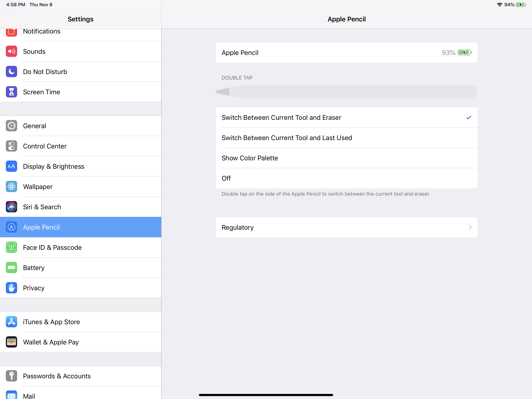The image size is (532, 399).
Task: Tap the Sounds speaker icon
Action: coord(11,51)
